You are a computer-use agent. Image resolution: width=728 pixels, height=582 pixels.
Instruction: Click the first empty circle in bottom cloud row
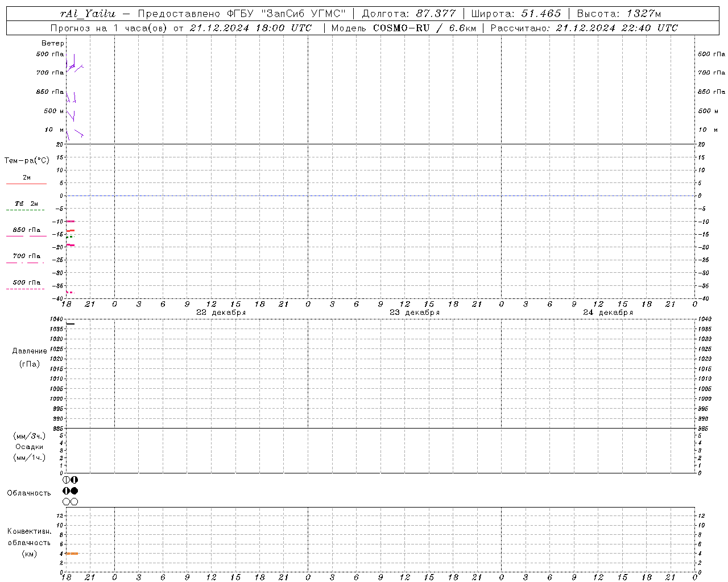coord(67,502)
